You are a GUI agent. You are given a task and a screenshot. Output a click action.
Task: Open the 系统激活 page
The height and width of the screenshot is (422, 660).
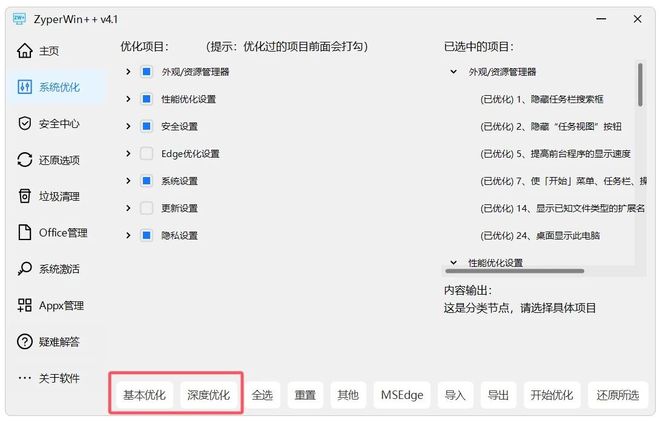59,269
